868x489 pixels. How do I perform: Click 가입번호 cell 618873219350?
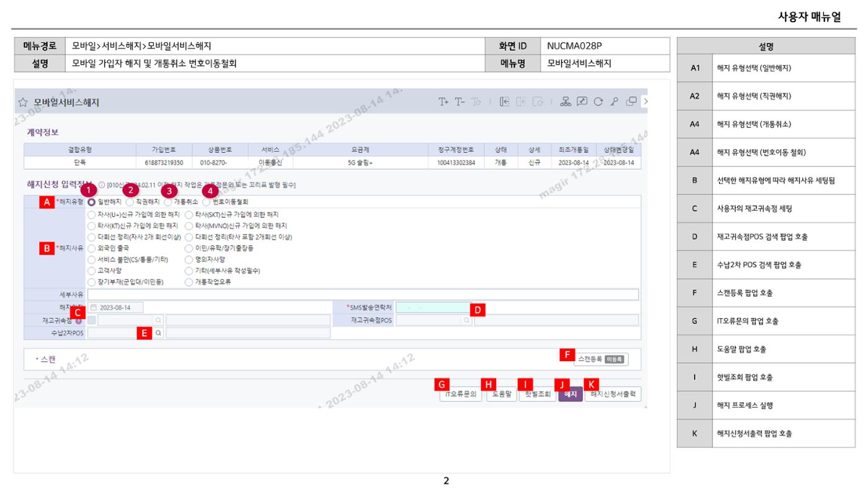tap(164, 163)
